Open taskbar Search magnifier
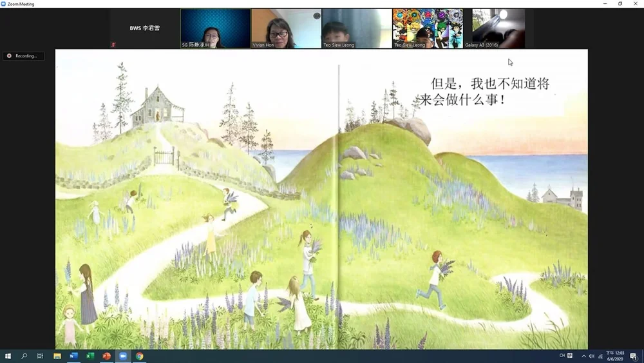This screenshot has height=363, width=644. (24, 356)
